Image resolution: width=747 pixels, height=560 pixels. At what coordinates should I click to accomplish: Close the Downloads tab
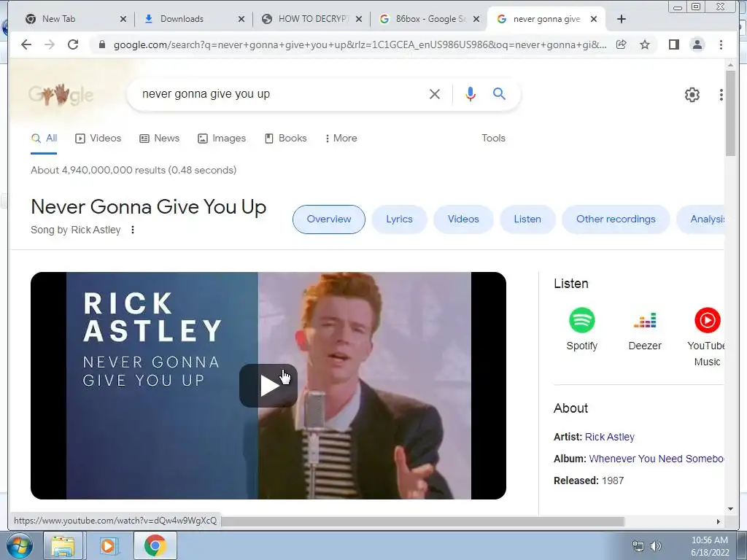click(241, 19)
